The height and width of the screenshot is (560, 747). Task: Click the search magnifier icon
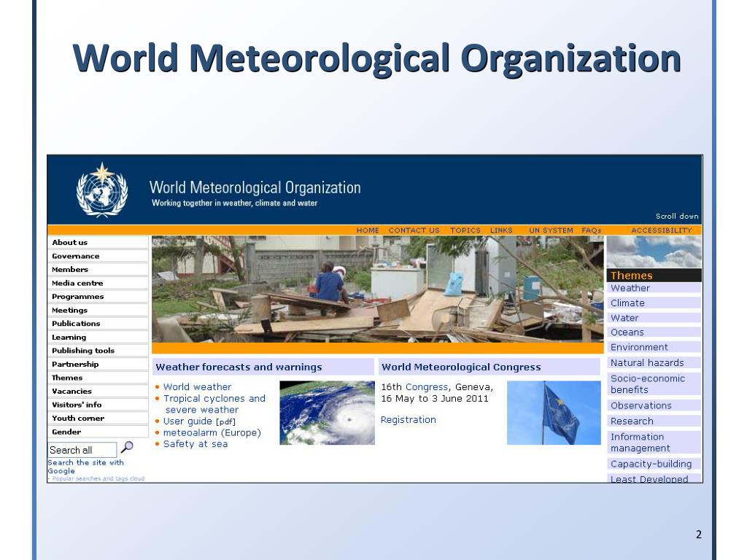point(127,447)
